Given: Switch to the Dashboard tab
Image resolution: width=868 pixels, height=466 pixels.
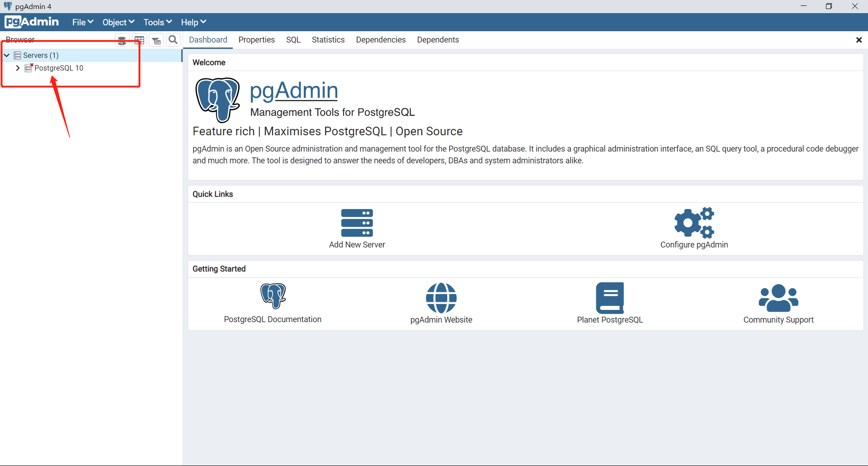Looking at the screenshot, I should point(208,40).
